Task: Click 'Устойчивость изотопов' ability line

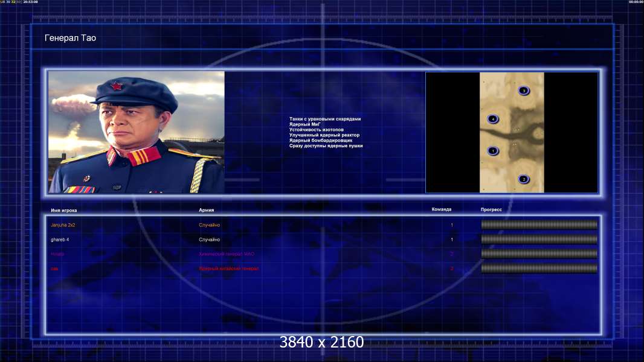Action: (x=316, y=130)
